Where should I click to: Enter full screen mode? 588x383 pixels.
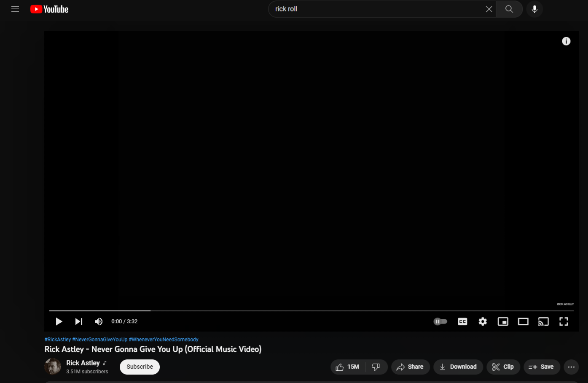pyautogui.click(x=564, y=321)
